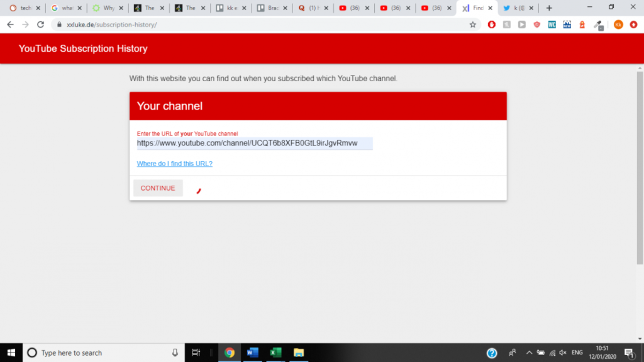Click the muted volume icon
This screenshot has width=644, height=362.
pyautogui.click(x=563, y=353)
